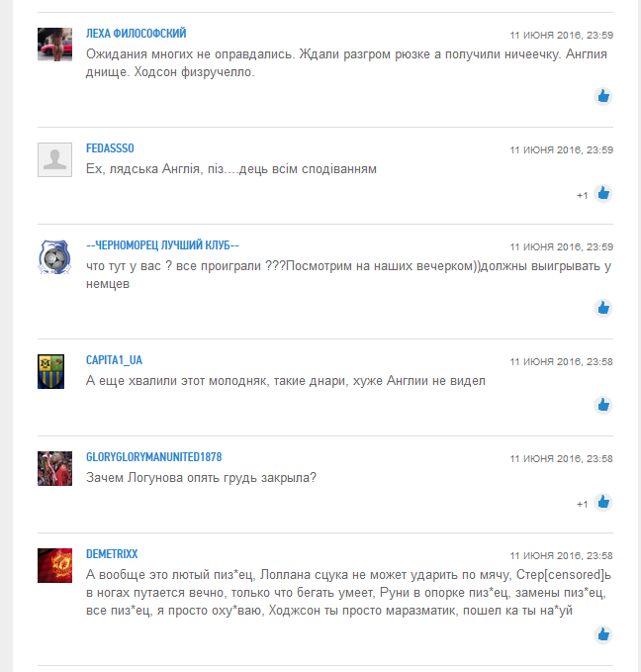The width and height of the screenshot is (641, 672).
Task: Click ЛЕХА ФИЛОСОФСКИЙ's avatar picture
Action: (x=54, y=45)
